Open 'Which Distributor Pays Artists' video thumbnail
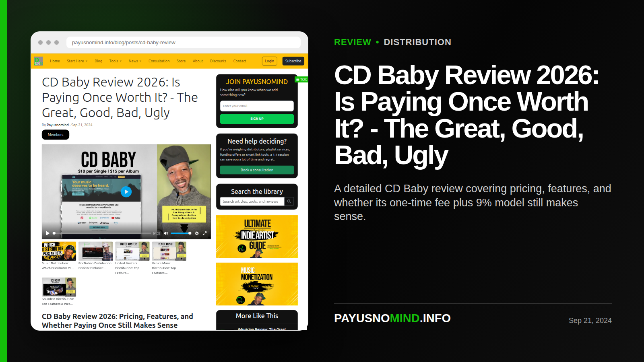This screenshot has width=644, height=362. point(59,251)
